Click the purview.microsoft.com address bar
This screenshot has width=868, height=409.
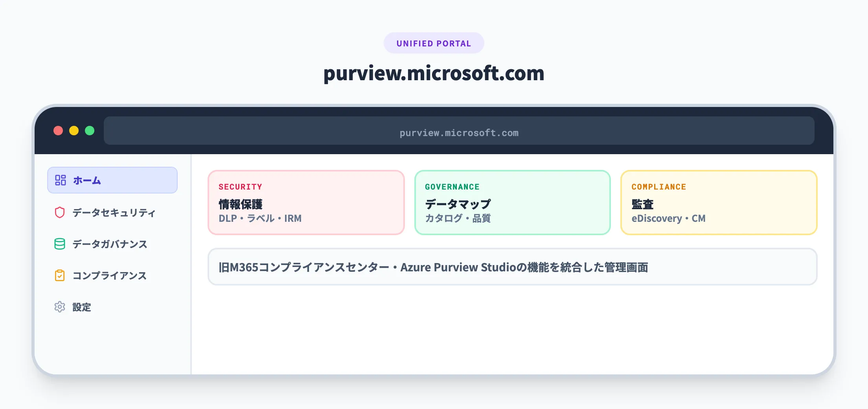click(458, 132)
